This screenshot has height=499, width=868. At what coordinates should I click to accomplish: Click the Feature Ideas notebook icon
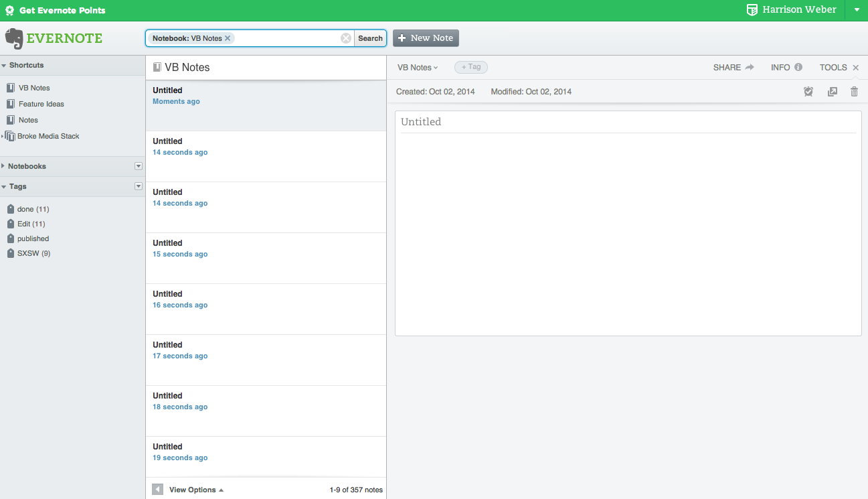tap(11, 104)
